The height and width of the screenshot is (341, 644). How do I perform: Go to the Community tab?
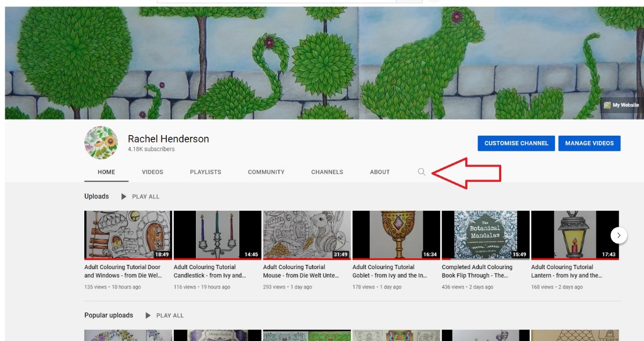click(x=266, y=172)
